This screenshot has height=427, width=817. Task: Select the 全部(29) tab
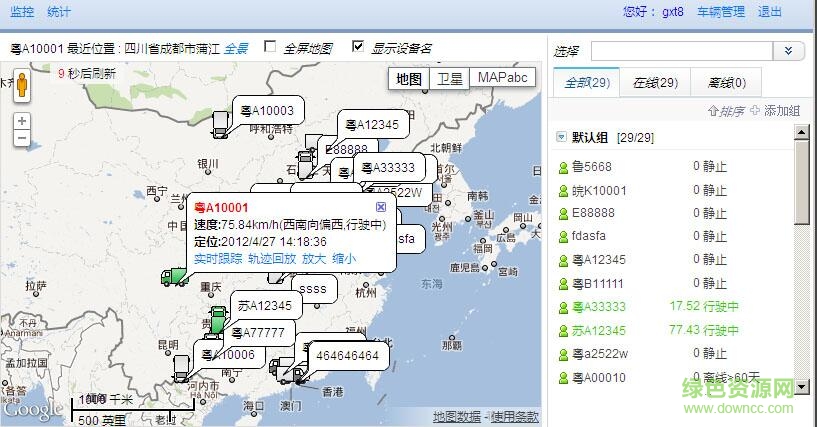587,83
